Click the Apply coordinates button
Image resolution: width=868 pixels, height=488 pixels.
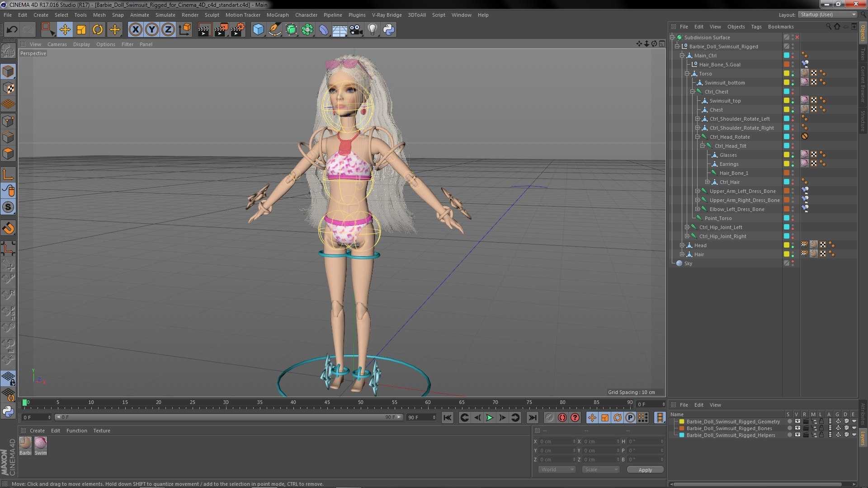(645, 470)
